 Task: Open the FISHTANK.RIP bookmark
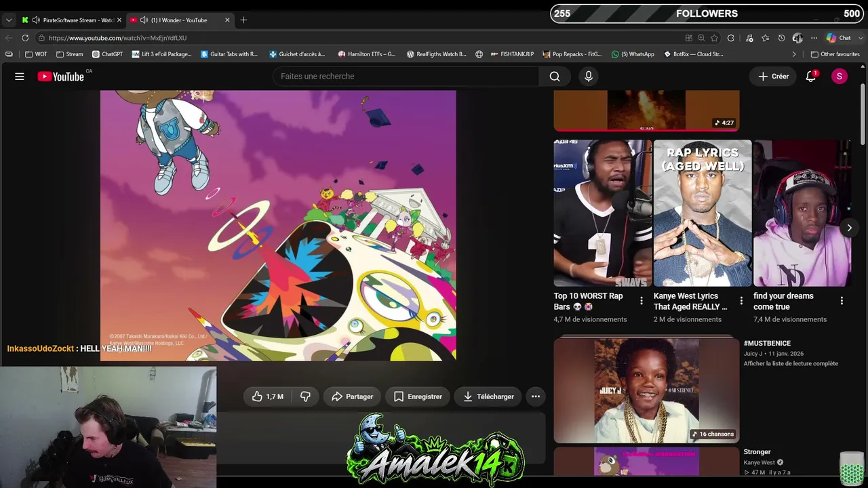[512, 54]
